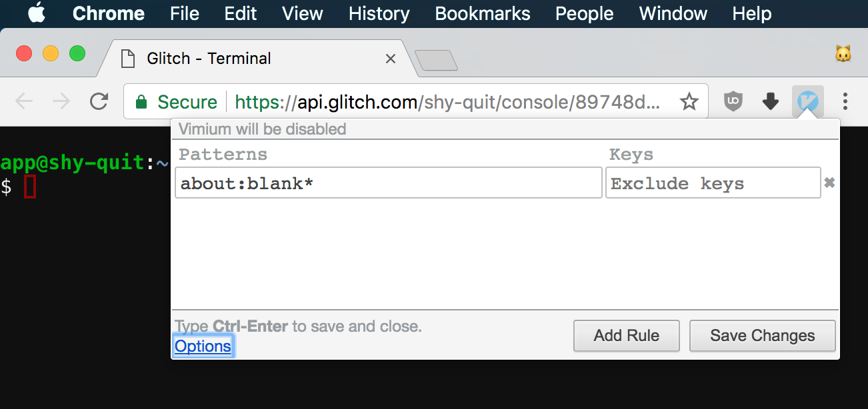Click the Options link in Vimium popup

[203, 346]
